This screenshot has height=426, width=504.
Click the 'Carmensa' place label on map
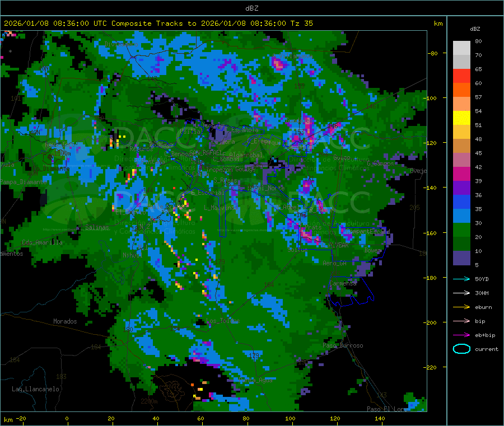click(343, 284)
